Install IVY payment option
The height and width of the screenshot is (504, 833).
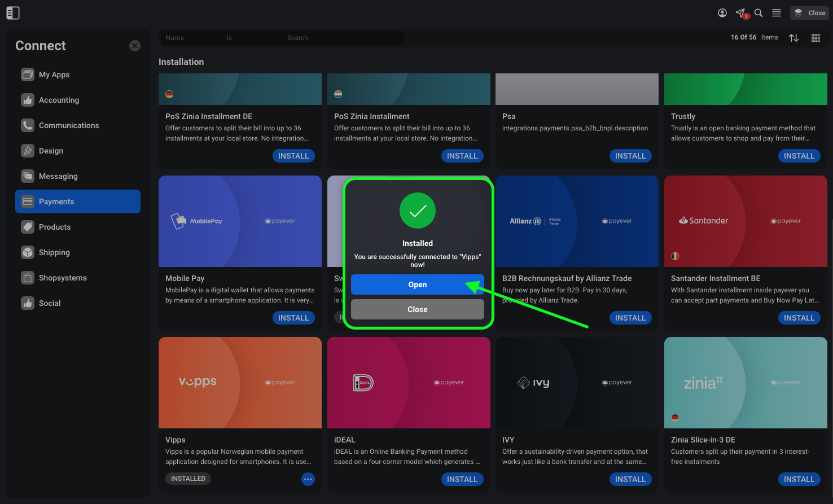pyautogui.click(x=630, y=479)
